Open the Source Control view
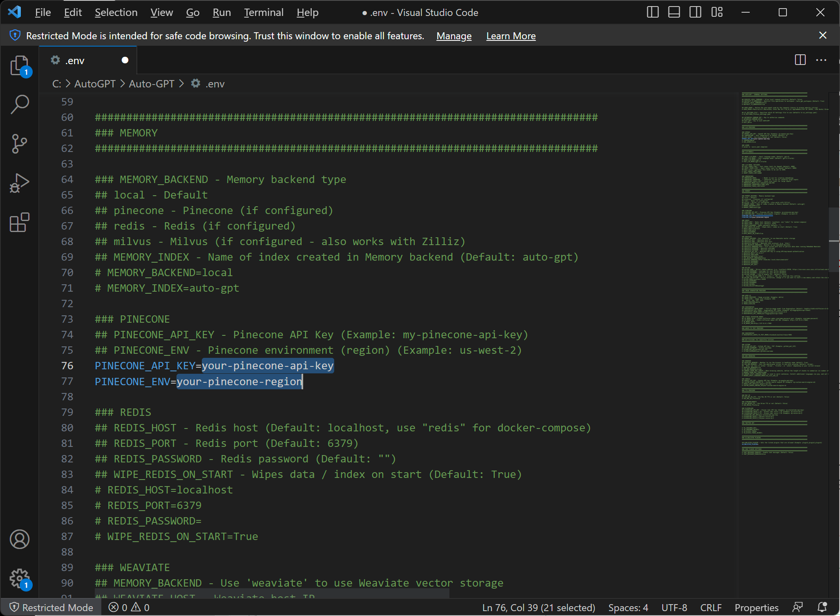The image size is (840, 616). [x=20, y=144]
